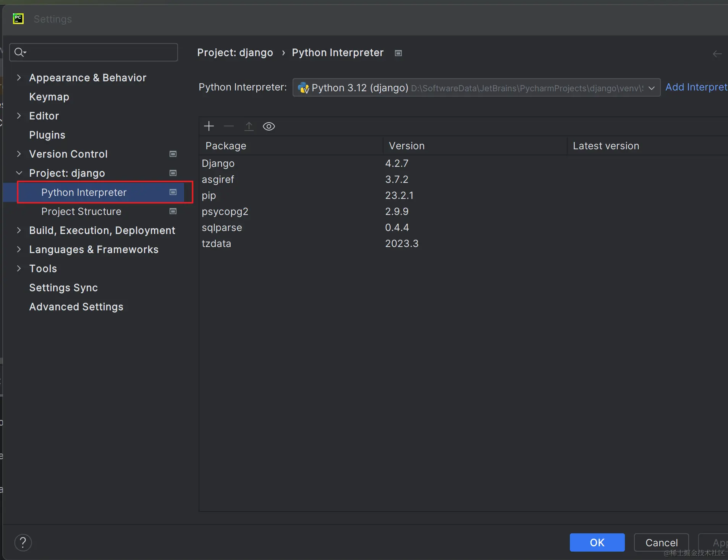Open the Project Structure page

81,211
